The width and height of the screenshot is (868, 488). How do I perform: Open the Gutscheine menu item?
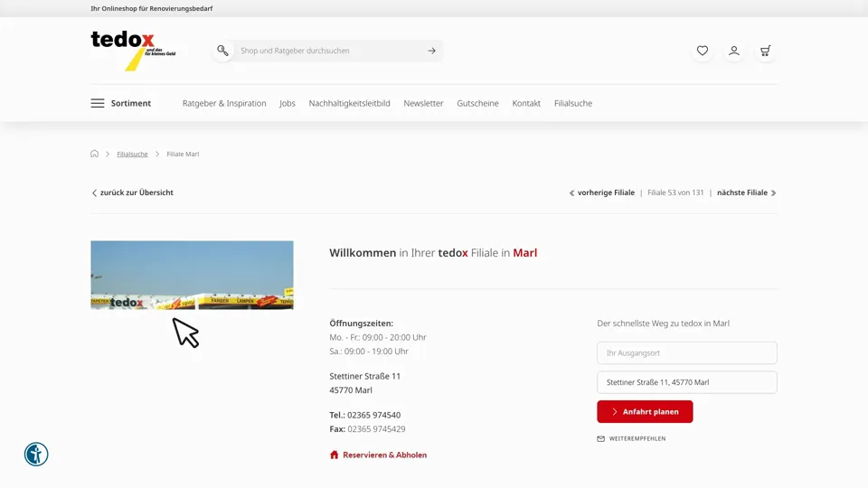(x=477, y=103)
